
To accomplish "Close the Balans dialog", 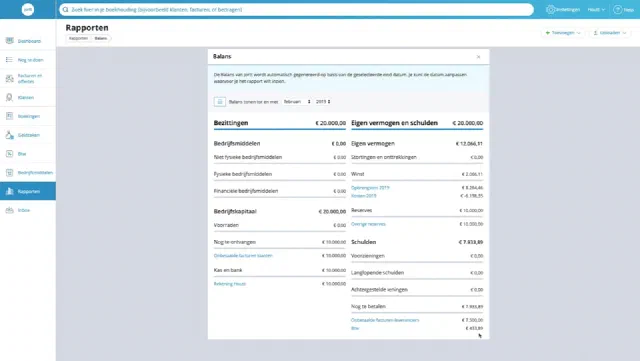I will 478,57.
